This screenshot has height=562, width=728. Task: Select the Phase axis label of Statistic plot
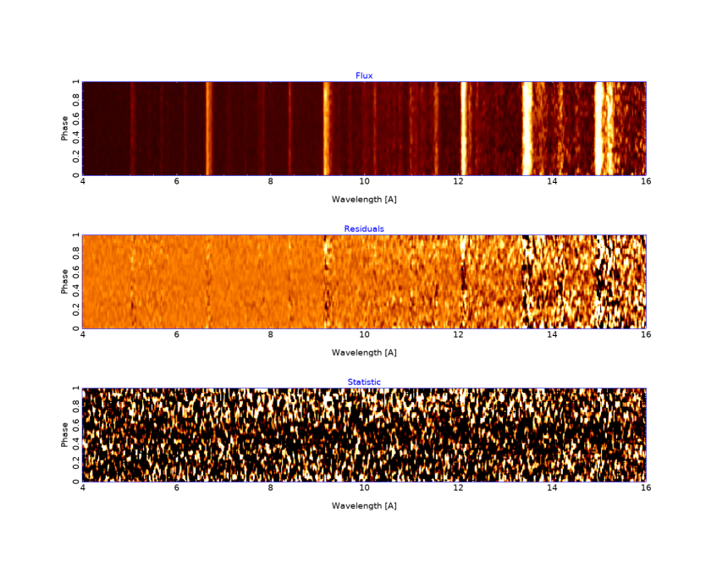[x=65, y=435]
